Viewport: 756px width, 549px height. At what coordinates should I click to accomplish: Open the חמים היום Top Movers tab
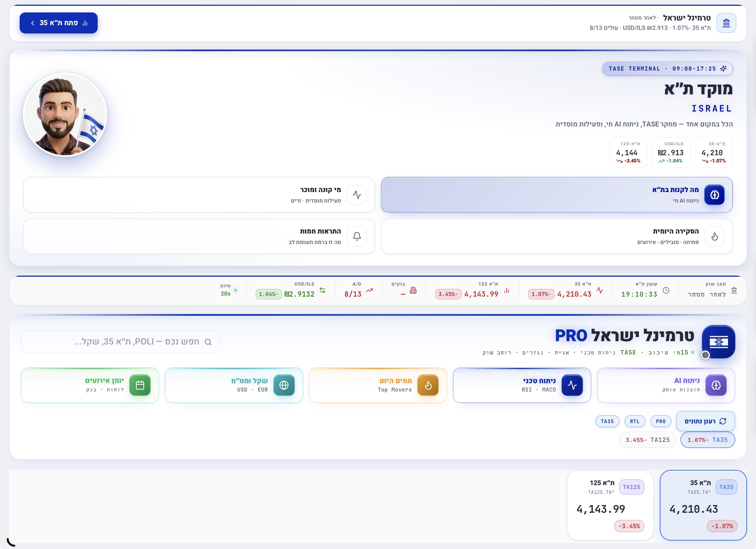378,385
